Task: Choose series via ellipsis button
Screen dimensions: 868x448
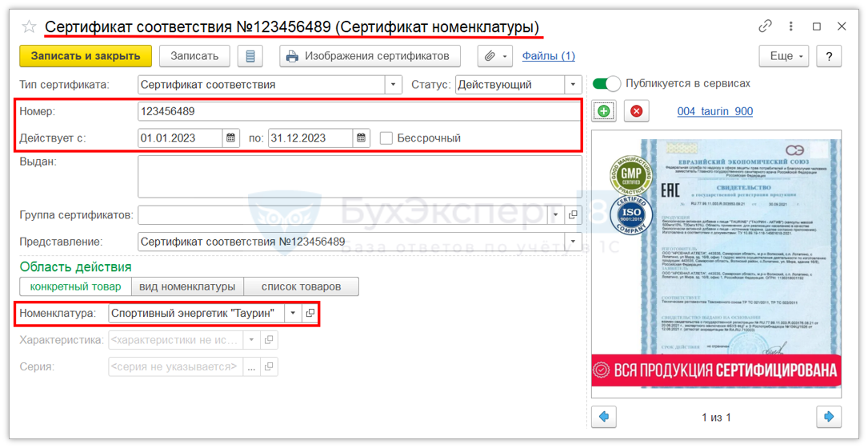Action: [x=251, y=366]
